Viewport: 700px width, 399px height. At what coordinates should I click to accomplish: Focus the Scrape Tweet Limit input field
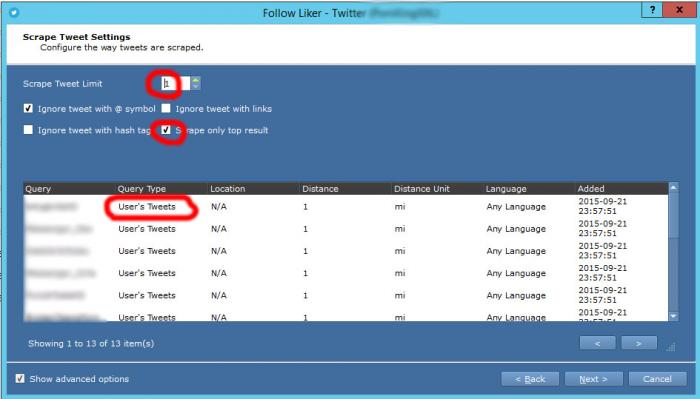(x=175, y=83)
